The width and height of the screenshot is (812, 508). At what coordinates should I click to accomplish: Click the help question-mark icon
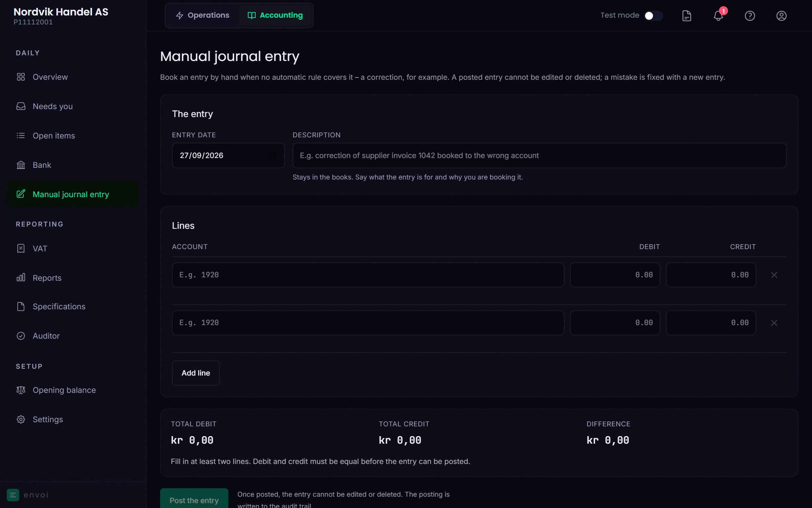click(750, 16)
